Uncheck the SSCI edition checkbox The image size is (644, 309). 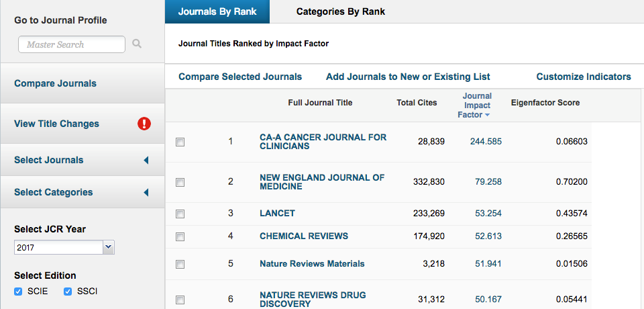pyautogui.click(x=68, y=292)
